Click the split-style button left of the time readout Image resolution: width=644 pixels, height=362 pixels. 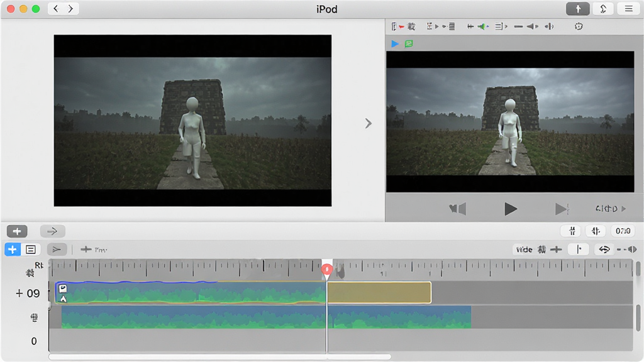point(596,231)
